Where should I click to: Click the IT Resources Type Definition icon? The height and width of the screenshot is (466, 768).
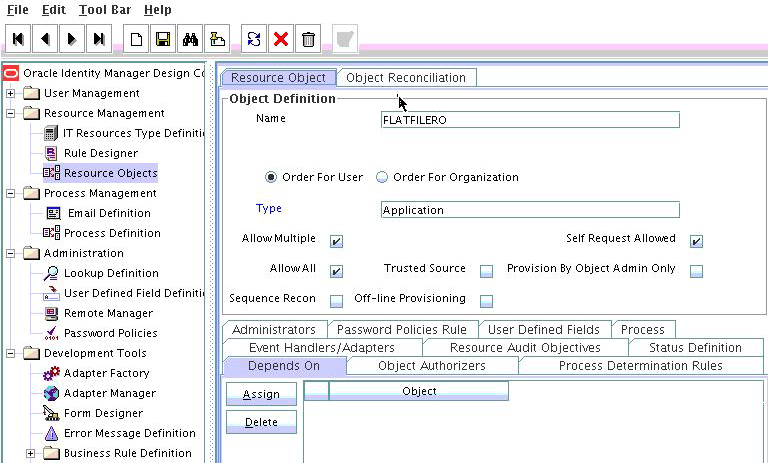pos(51,133)
